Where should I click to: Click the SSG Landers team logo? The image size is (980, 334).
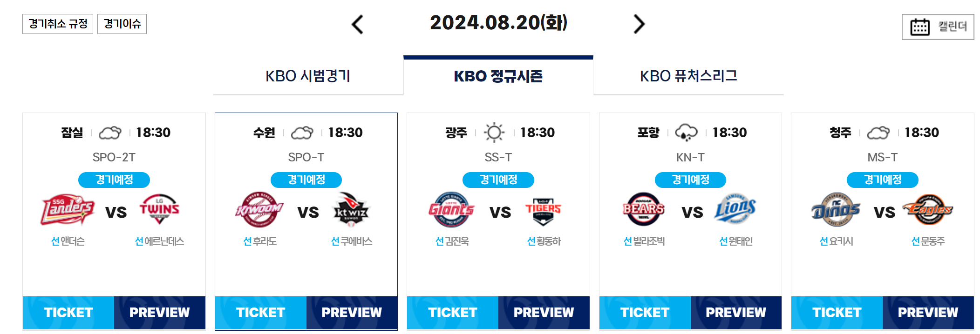point(68,211)
